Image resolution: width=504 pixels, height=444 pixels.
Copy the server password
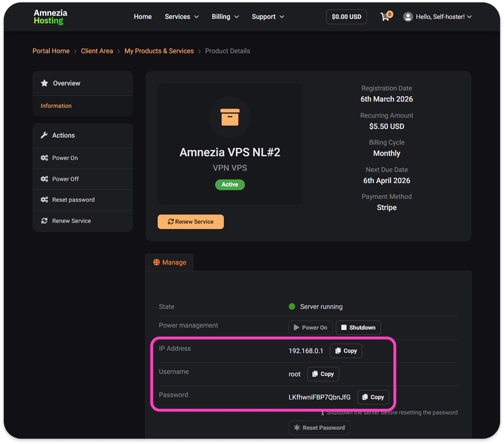point(373,397)
